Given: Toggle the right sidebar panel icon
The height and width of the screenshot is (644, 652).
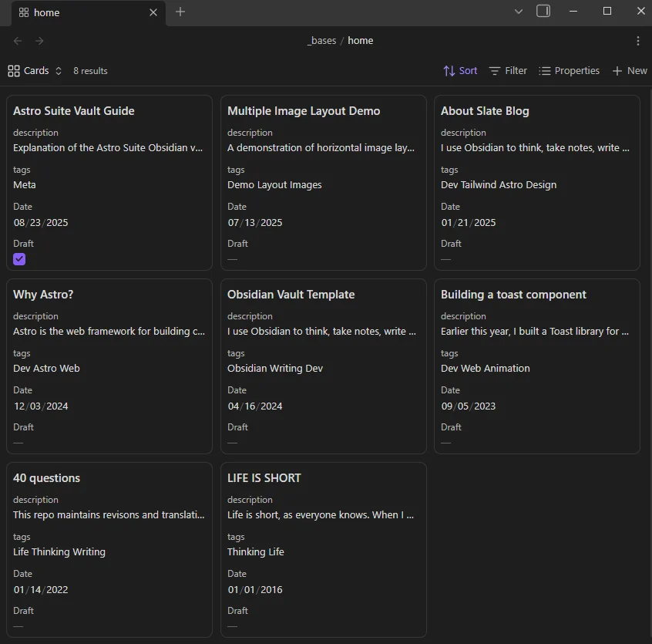Looking at the screenshot, I should (543, 12).
